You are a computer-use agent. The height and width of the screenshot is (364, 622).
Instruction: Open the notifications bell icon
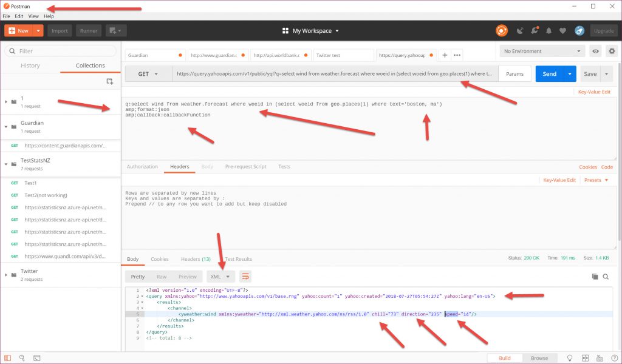(x=549, y=31)
